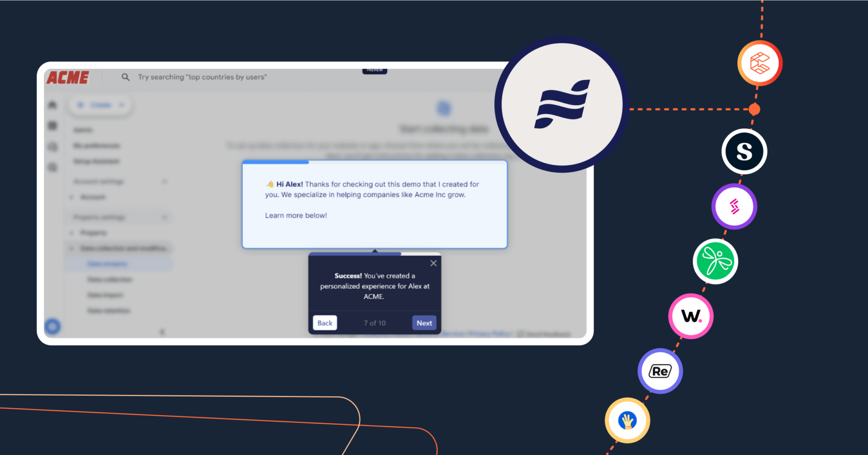868x455 pixels.
Task: Click the PREVIEW badge at top
Action: tap(375, 71)
